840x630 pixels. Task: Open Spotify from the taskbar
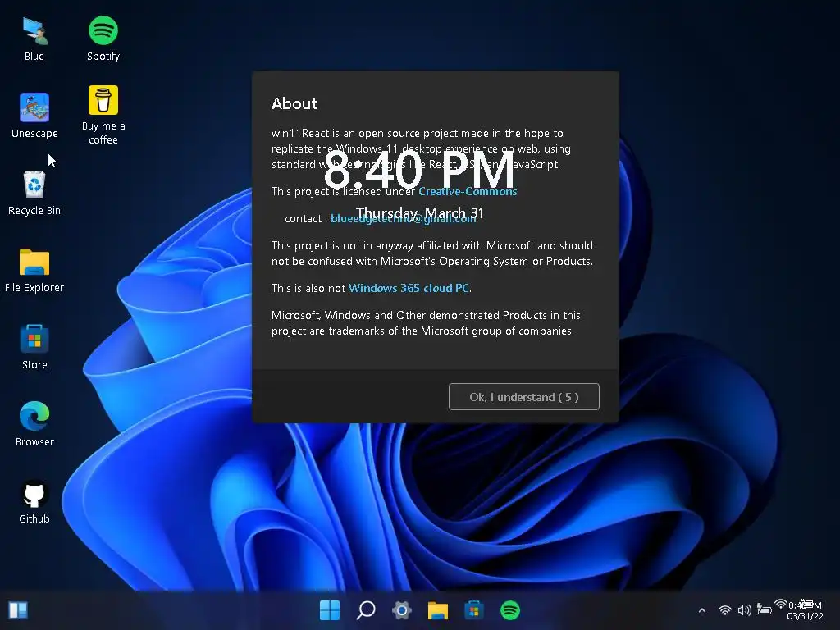(510, 610)
